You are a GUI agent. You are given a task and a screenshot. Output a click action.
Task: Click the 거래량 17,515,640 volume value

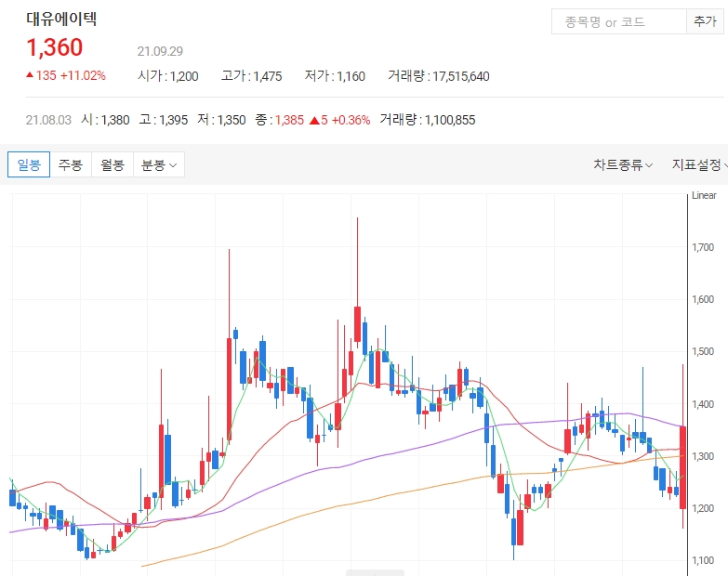coord(439,76)
